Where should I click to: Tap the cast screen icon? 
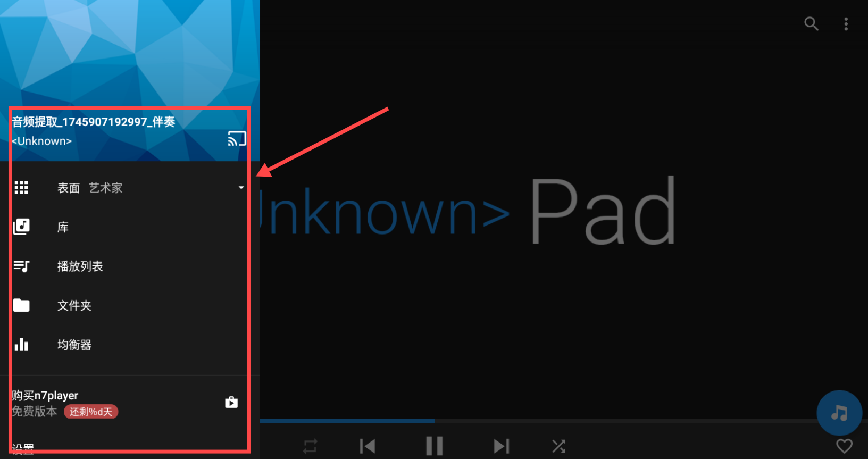coord(237,139)
